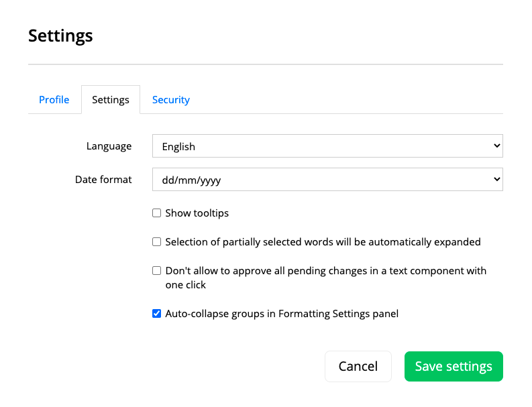Viewport: 532px width, 407px height.
Task: Click the Date format field label
Action: pos(103,180)
